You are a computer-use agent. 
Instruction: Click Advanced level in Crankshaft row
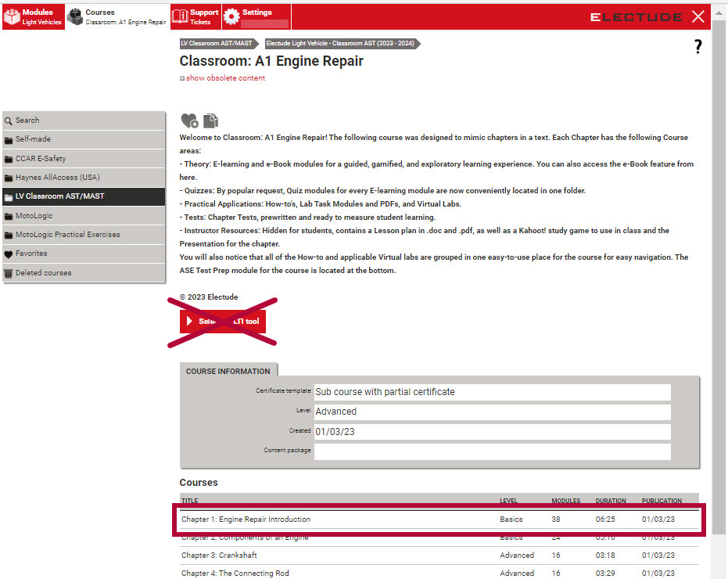tap(517, 556)
